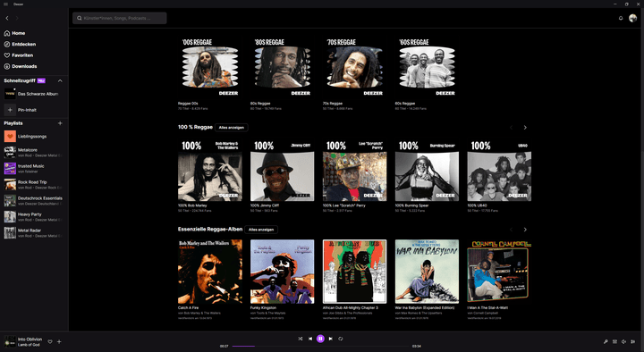
Task: Open the Into Oblivion now-playing cover
Action: coord(10,342)
